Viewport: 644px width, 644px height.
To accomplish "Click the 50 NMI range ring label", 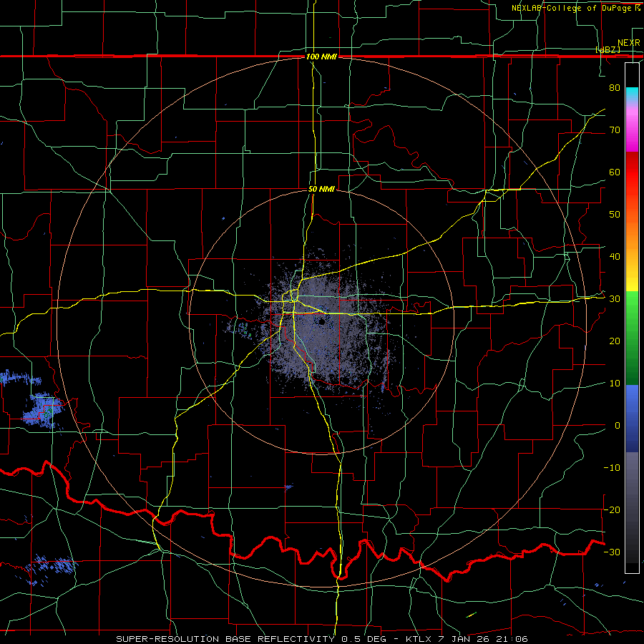I will click(321, 190).
